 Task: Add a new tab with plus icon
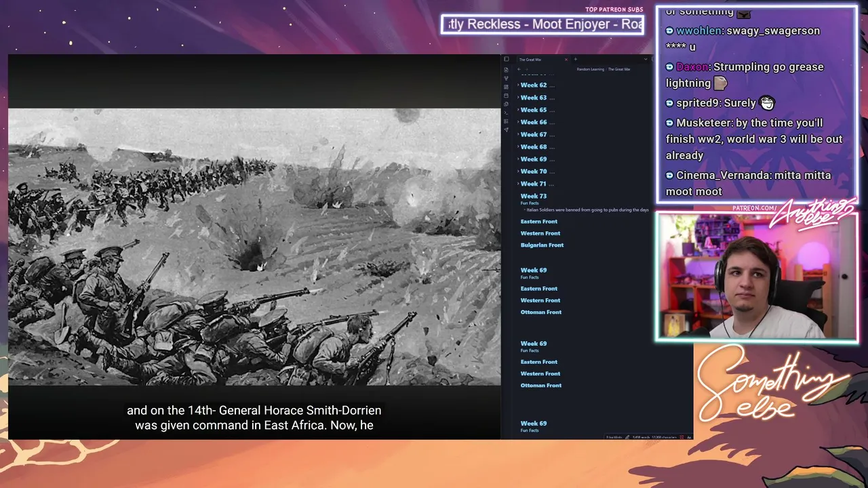tap(576, 60)
